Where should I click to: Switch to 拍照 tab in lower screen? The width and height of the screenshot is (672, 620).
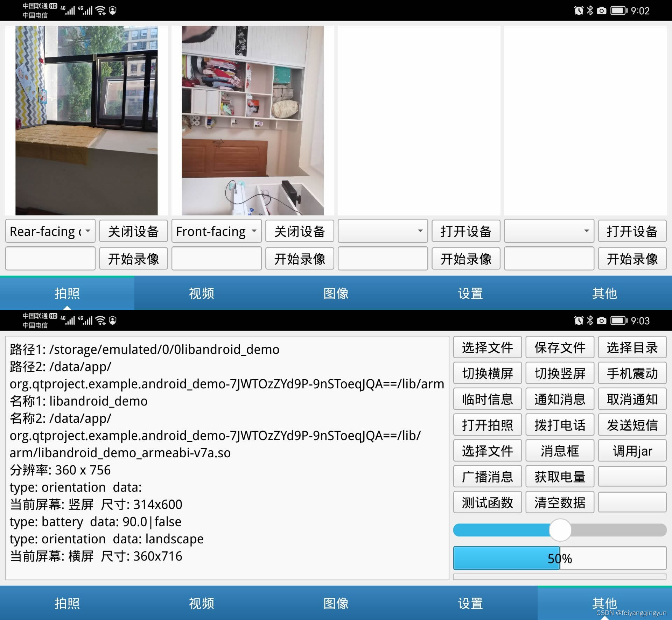67,603
